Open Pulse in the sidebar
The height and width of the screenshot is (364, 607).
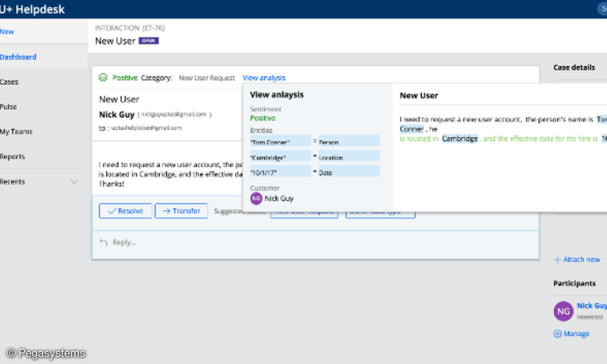[9, 107]
